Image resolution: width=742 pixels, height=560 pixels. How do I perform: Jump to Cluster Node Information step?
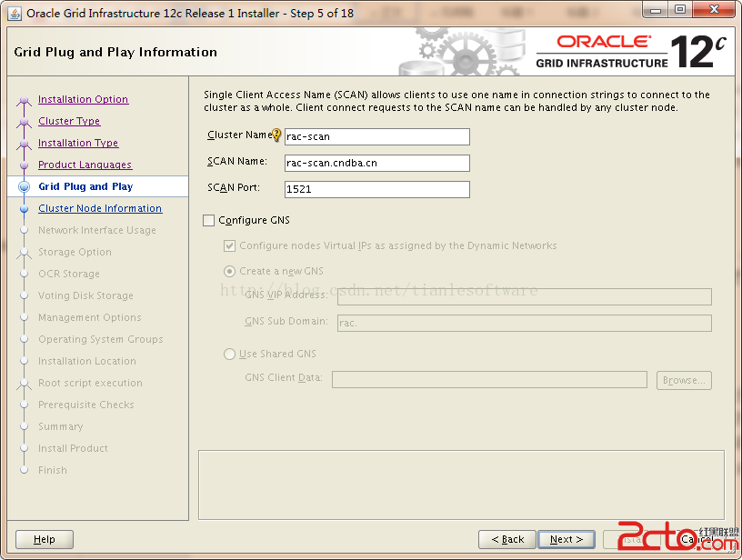(100, 208)
